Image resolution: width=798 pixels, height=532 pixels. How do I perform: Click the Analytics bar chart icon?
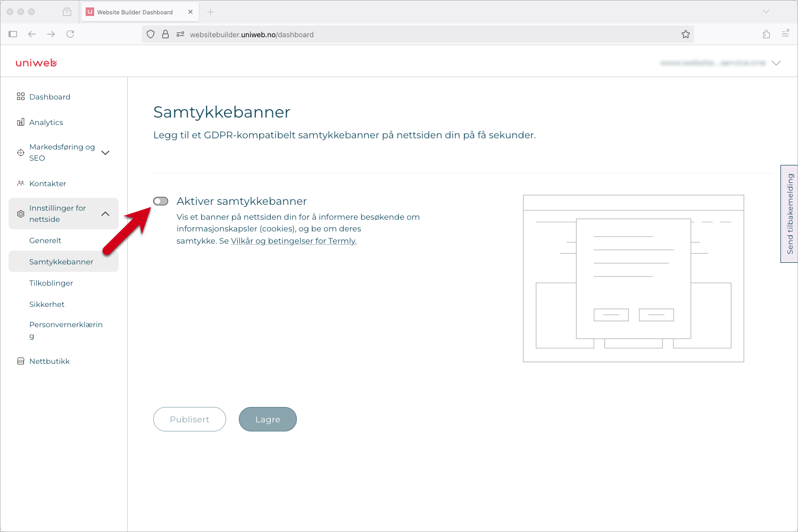point(21,122)
